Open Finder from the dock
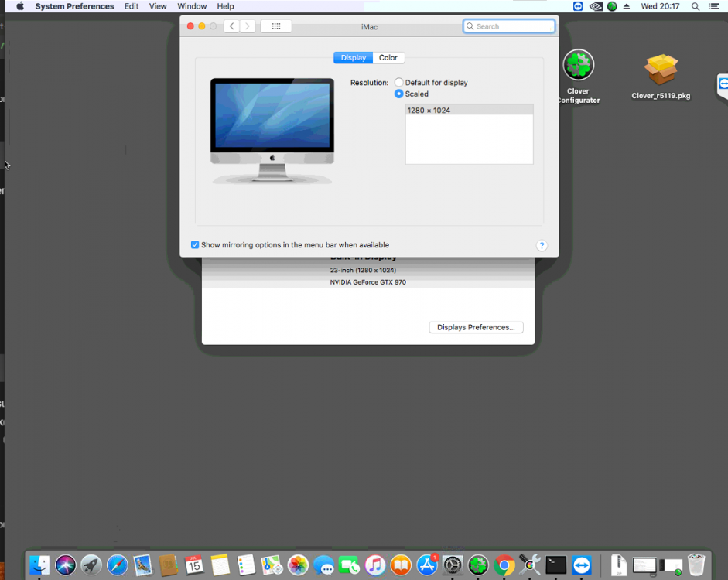 (x=39, y=565)
